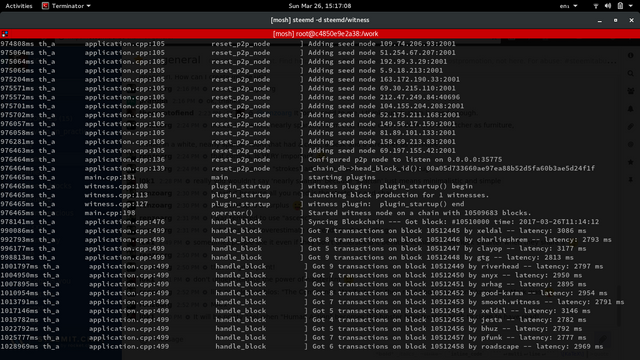Open the en1 keyboard layout dropdown
The image size is (640, 360).
[x=568, y=6]
